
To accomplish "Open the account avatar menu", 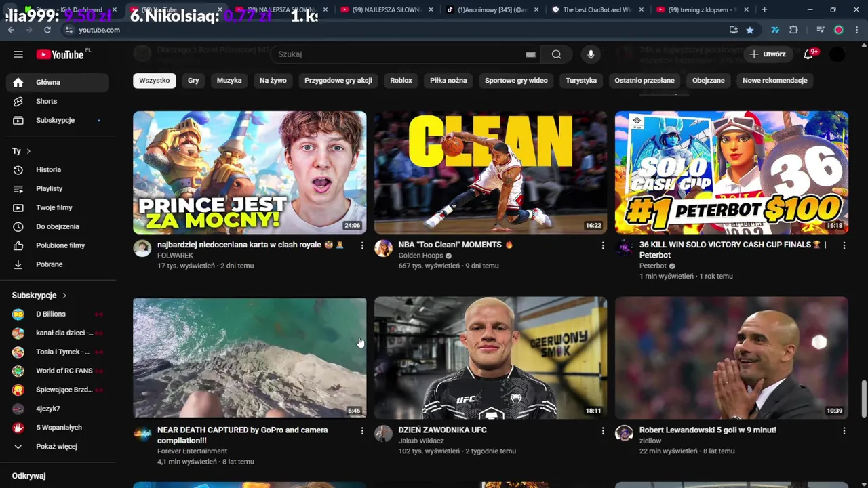I will click(837, 54).
